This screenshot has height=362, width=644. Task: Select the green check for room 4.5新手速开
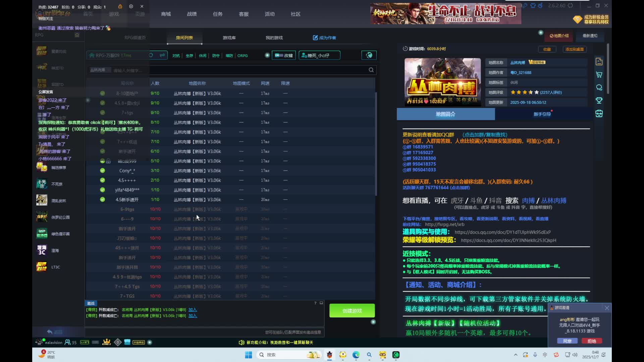pos(102,199)
